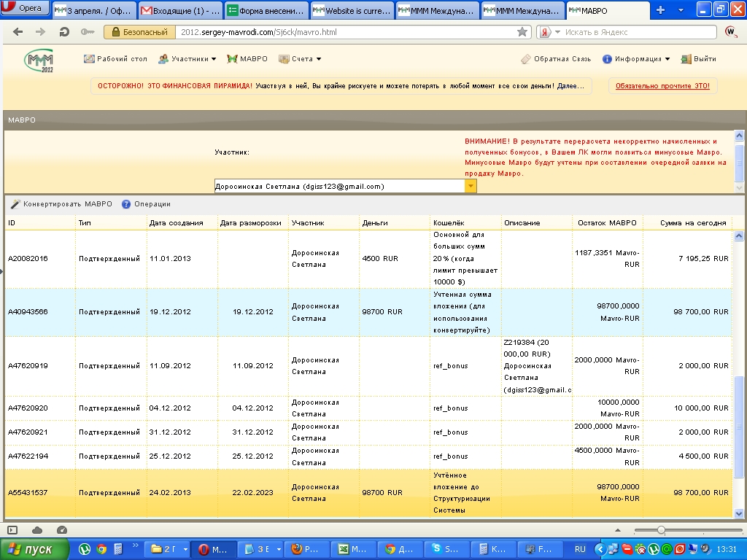Open the zoom menu arrow near slider

coord(618,530)
